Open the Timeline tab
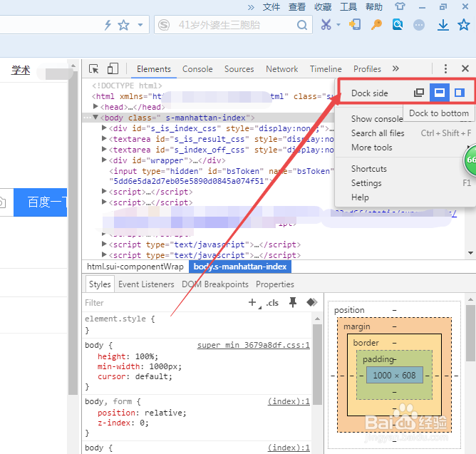 pos(326,69)
